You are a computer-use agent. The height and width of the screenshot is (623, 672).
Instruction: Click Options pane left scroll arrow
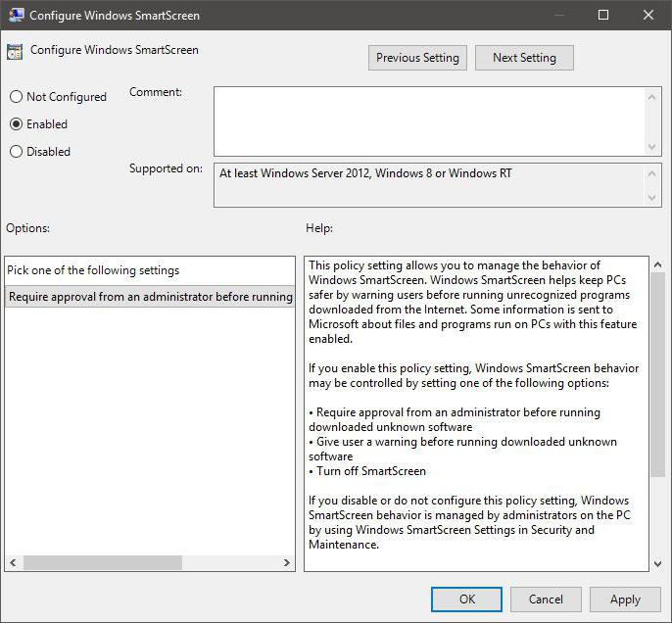click(x=13, y=562)
